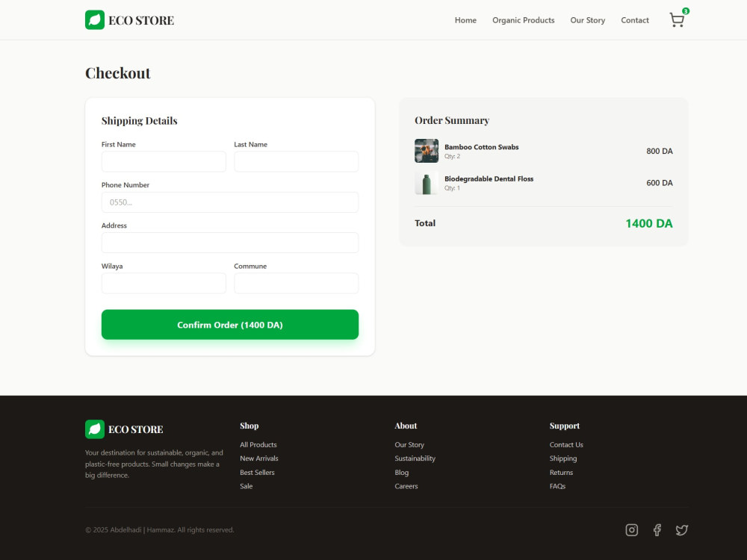Image resolution: width=747 pixels, height=560 pixels.
Task: Open Blog footer link
Action: pyautogui.click(x=402, y=473)
